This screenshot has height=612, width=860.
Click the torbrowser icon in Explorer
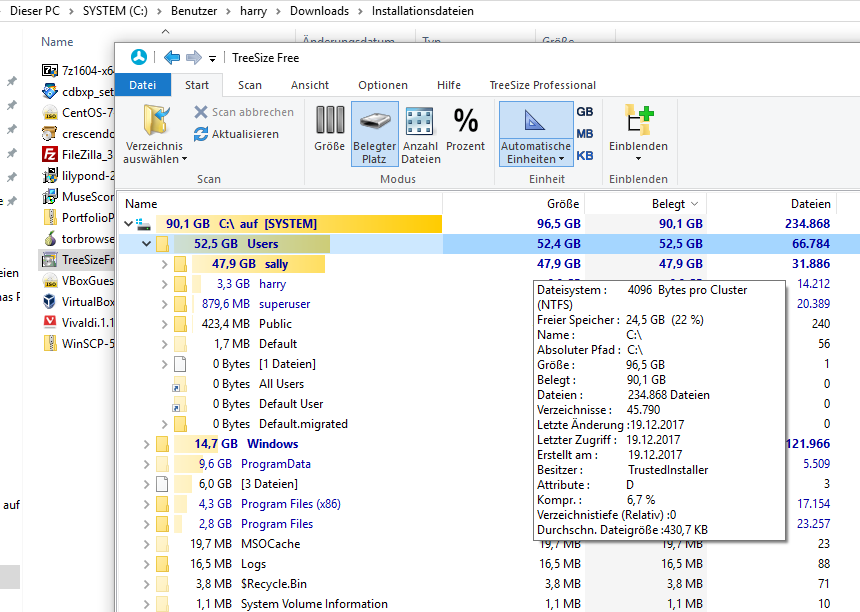(x=50, y=239)
